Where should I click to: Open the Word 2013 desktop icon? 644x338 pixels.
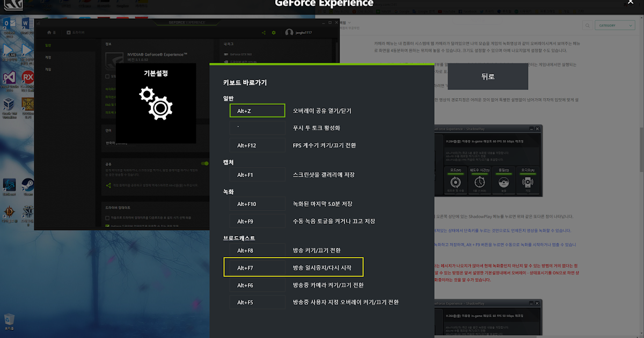(28, 25)
